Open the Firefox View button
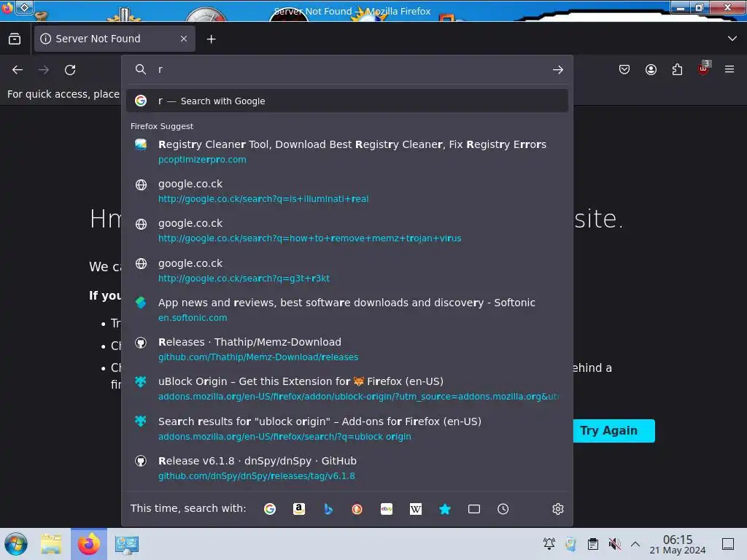Viewport: 747px width, 560px height. pyautogui.click(x=15, y=39)
